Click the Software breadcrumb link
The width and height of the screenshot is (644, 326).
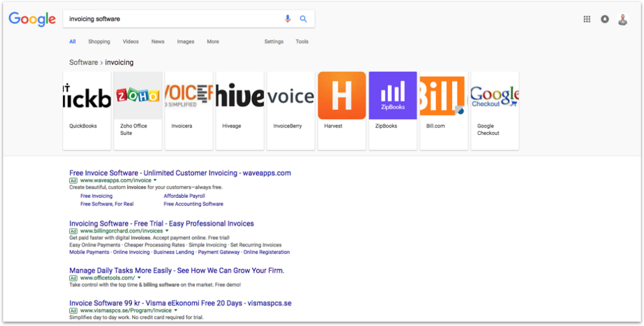[84, 62]
